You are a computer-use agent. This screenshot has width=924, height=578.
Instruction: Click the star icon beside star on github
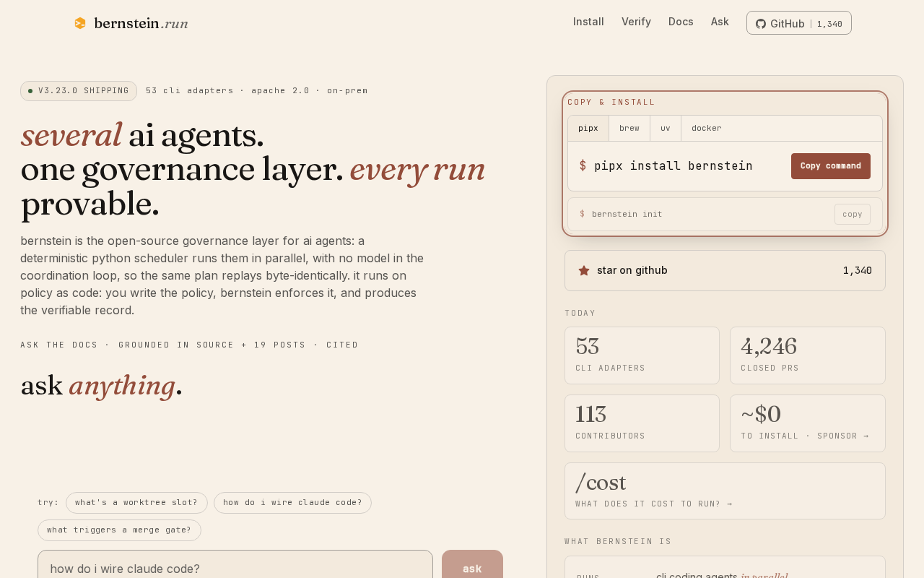pos(584,270)
